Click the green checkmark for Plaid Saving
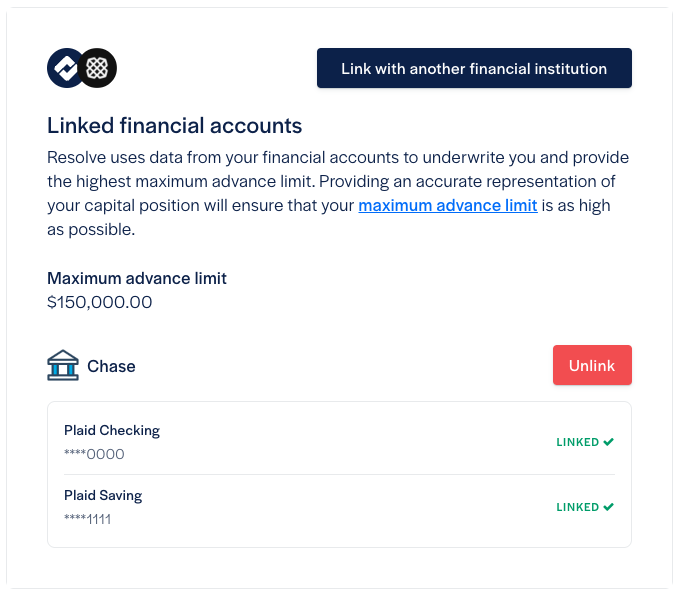This screenshot has height=599, width=681. [x=608, y=507]
